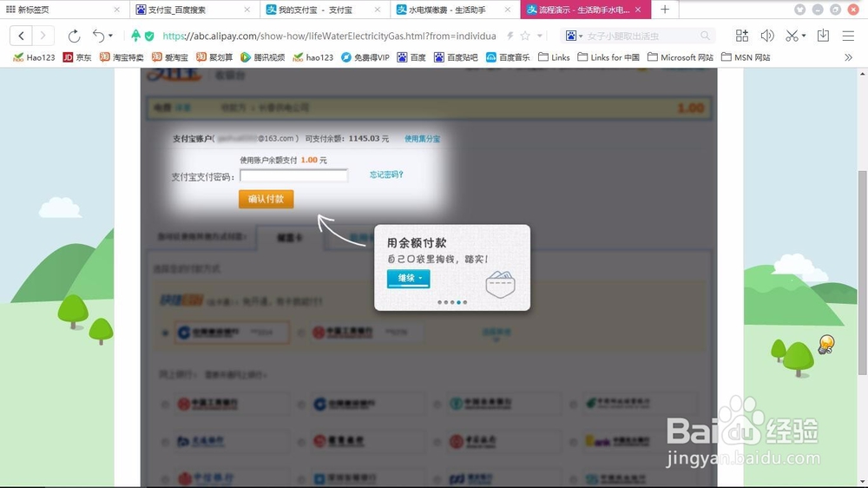This screenshot has height=488, width=868.
Task: Open the 聚划算 bookmark
Action: tap(214, 57)
